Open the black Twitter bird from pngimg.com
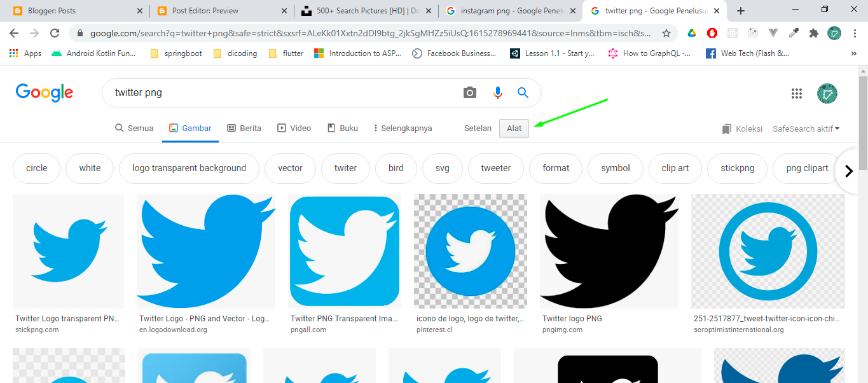The image size is (868, 383). click(609, 251)
